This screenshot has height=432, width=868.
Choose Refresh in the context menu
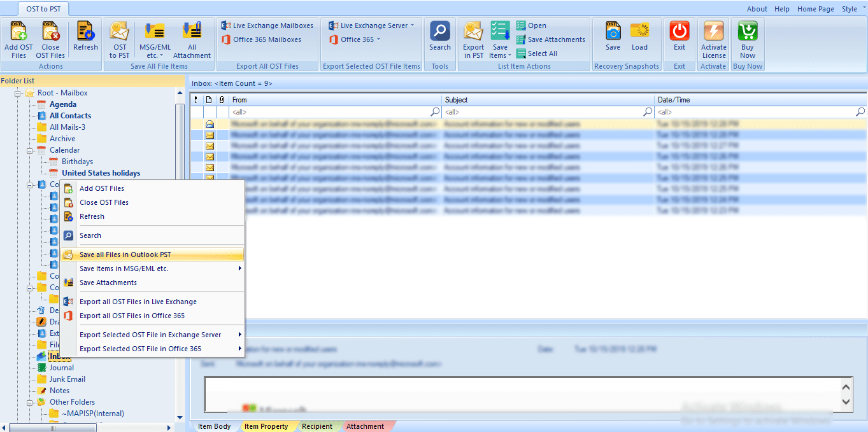152,216
